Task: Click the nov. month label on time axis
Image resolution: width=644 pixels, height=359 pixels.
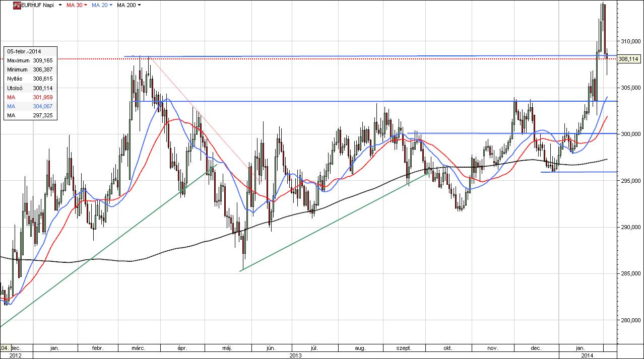Action: (493, 348)
